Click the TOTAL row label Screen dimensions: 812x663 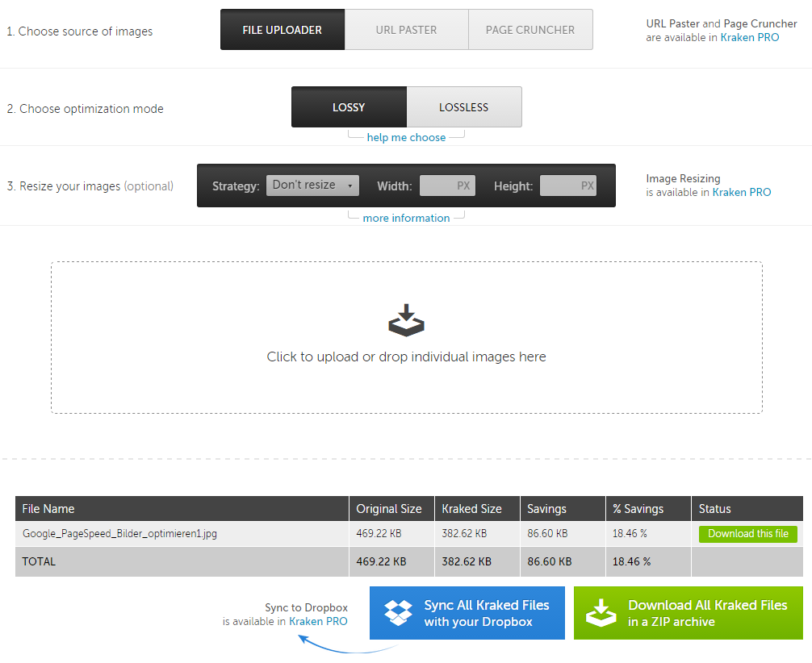pyautogui.click(x=39, y=561)
